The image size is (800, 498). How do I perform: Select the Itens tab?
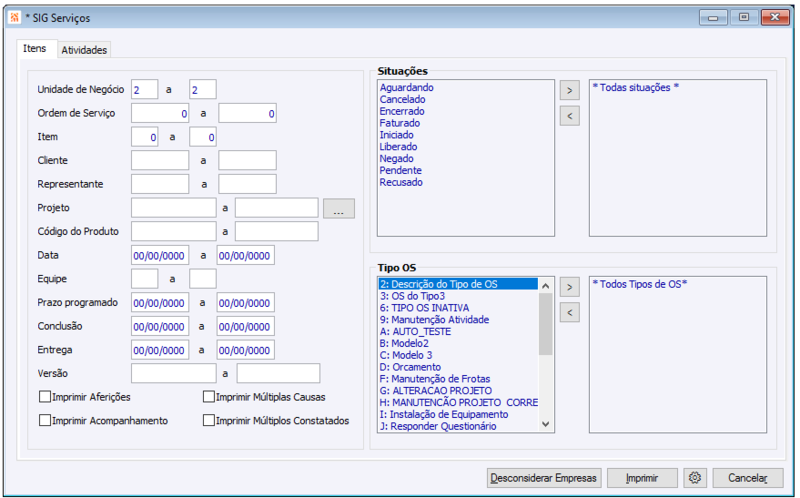pos(35,48)
